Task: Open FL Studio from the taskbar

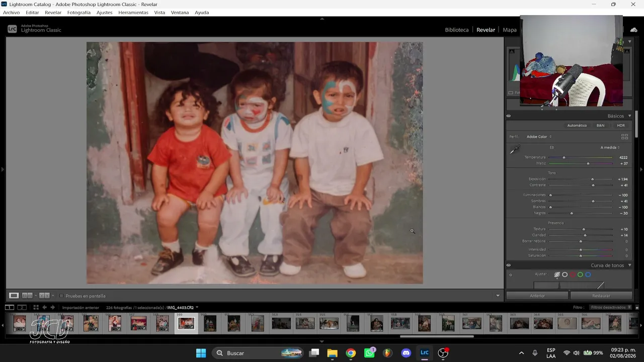Action: tap(387, 353)
